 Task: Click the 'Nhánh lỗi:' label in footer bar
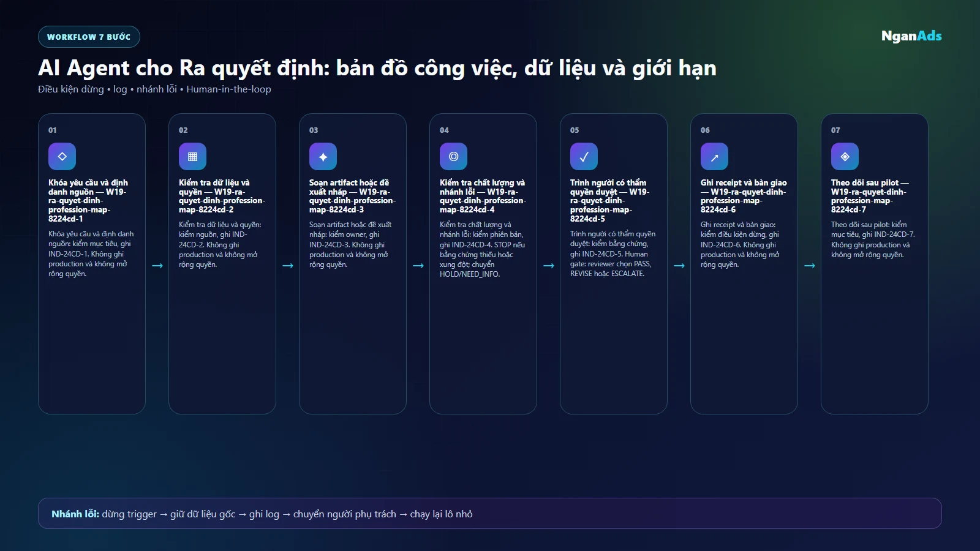coord(75,514)
